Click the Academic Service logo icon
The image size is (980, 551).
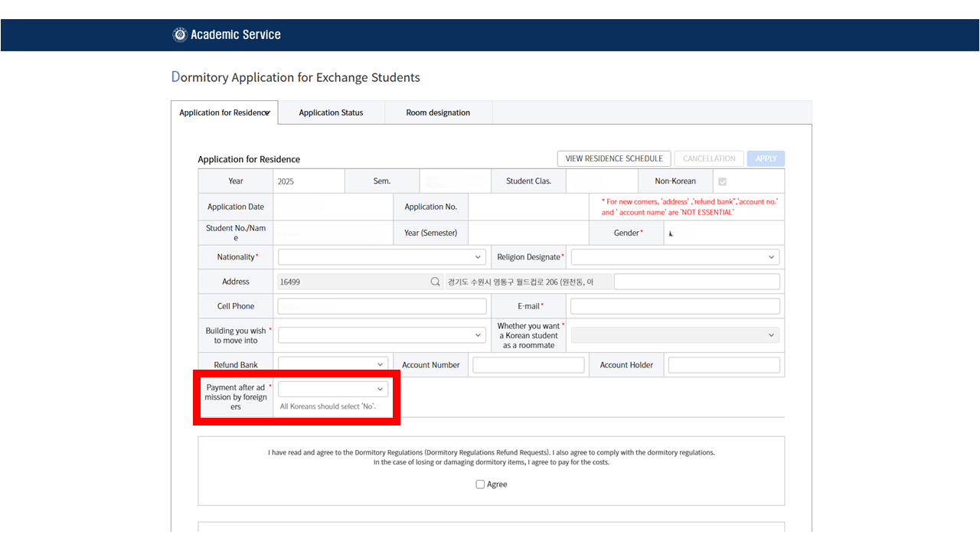click(180, 34)
